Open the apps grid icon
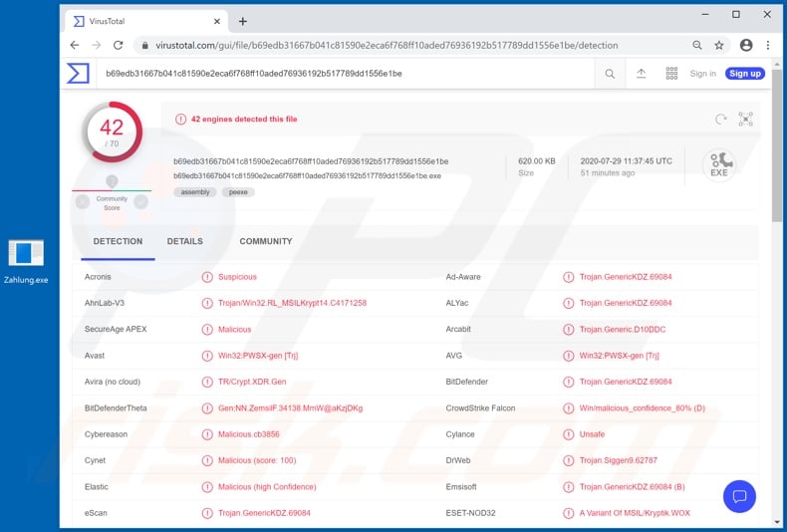The width and height of the screenshot is (787, 532). point(671,74)
